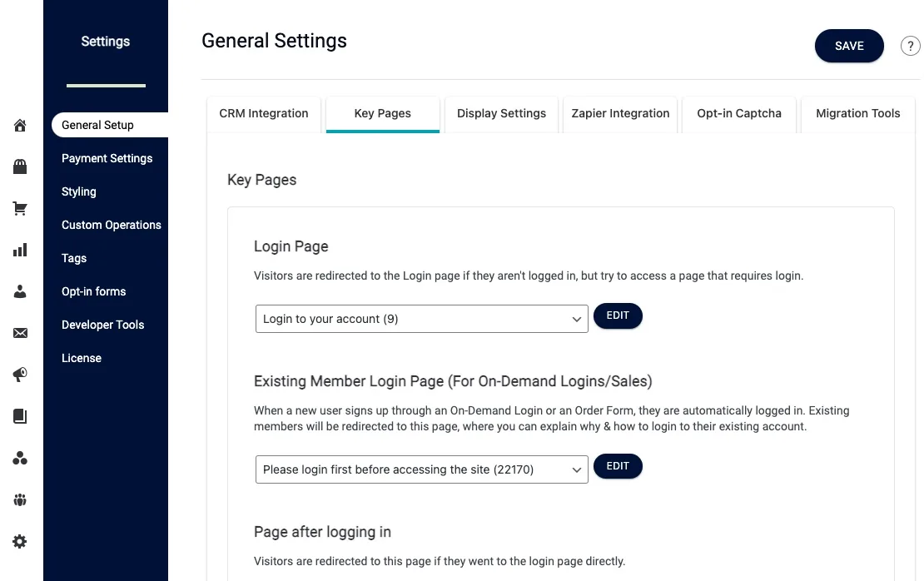924x581 pixels.
Task: Switch to the Display Settings tab
Action: point(501,113)
